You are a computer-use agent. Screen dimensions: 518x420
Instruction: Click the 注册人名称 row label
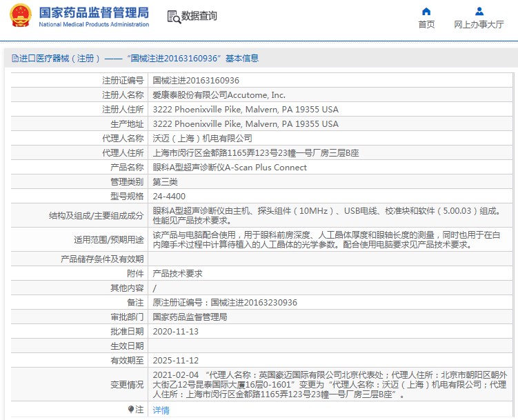(x=123, y=95)
